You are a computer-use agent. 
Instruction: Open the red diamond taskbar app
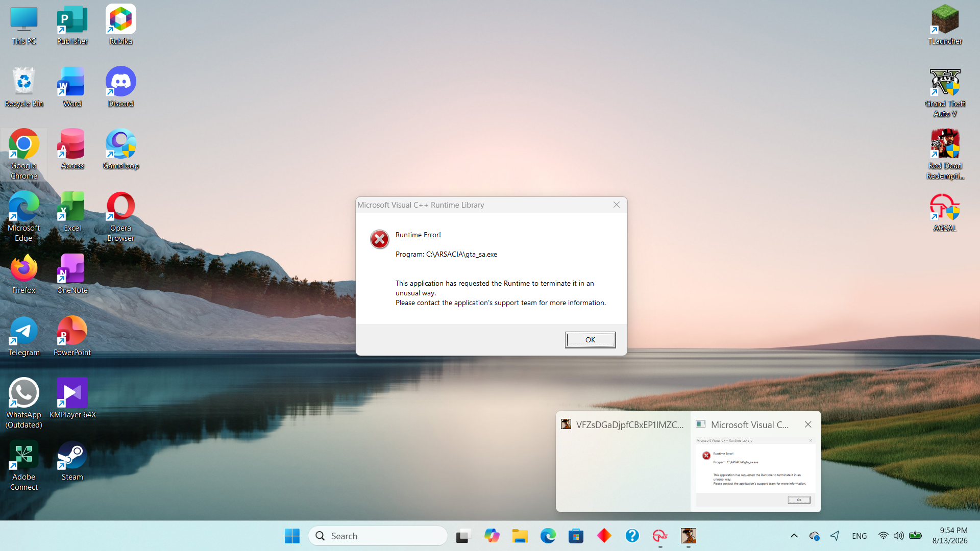pyautogui.click(x=604, y=536)
